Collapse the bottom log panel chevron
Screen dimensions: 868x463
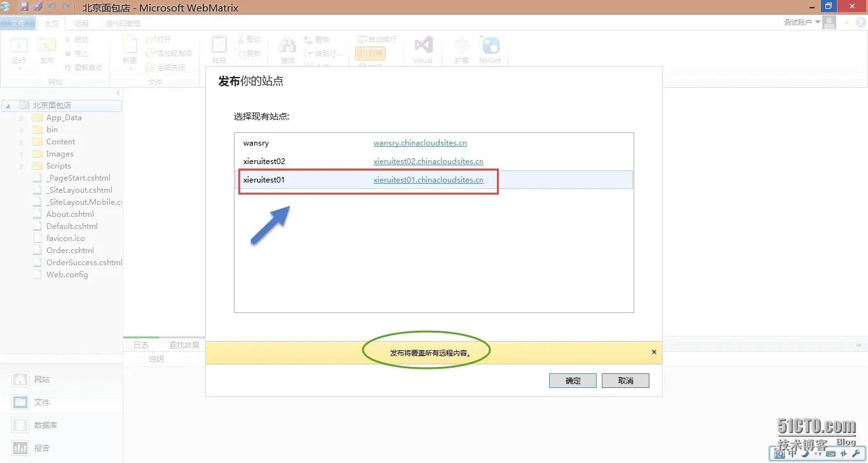coord(859,345)
